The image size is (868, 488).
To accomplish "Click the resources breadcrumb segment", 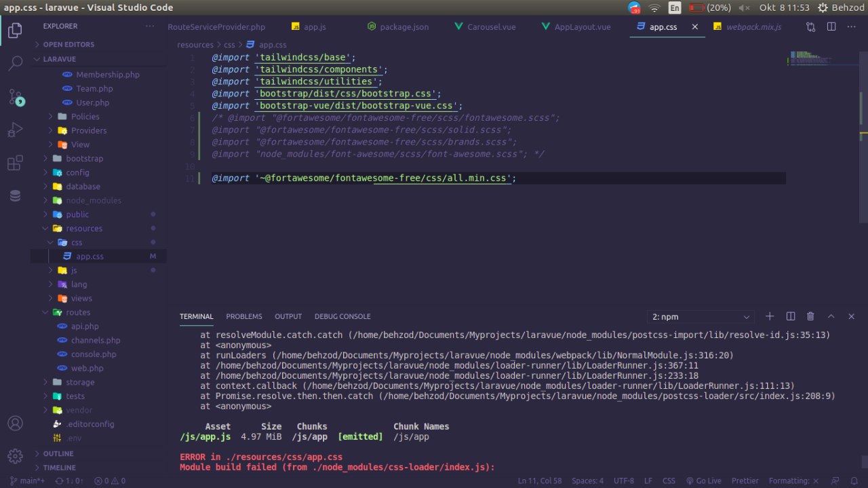I will coord(195,45).
